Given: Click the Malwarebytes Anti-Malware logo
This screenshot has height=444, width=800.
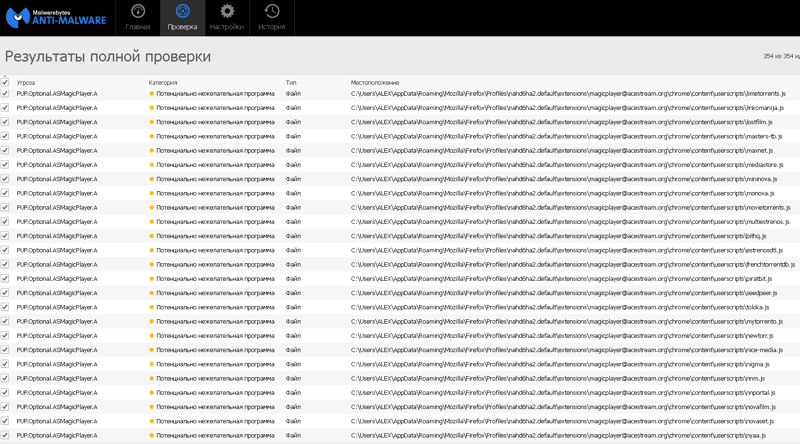Looking at the screenshot, I should [56, 18].
